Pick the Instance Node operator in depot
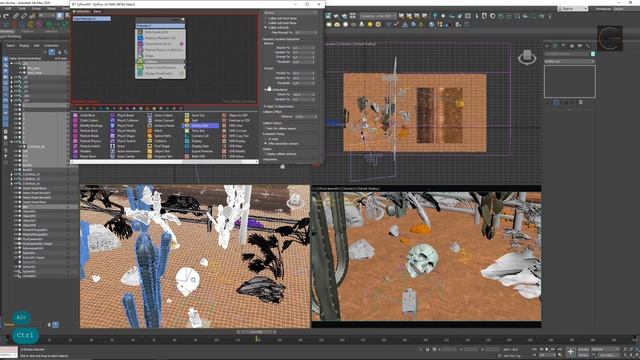Image resolution: width=640 pixels, height=360 pixels. tap(161, 126)
